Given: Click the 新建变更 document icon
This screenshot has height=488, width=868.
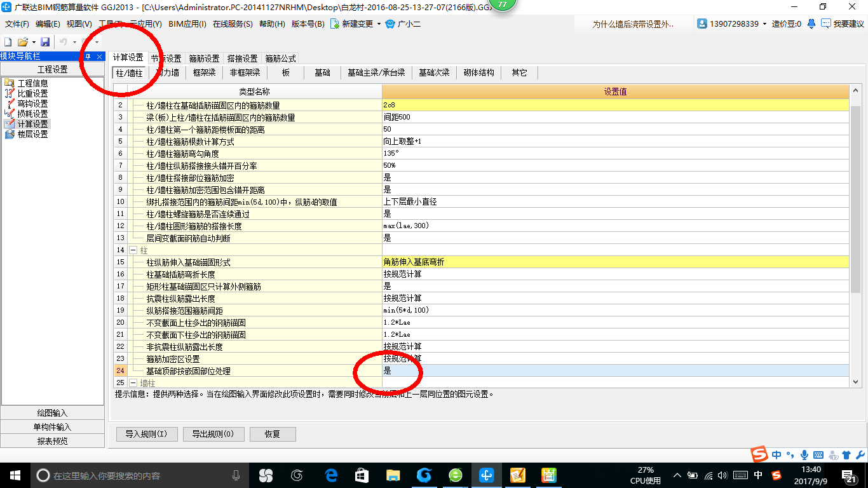Looking at the screenshot, I should [x=334, y=24].
